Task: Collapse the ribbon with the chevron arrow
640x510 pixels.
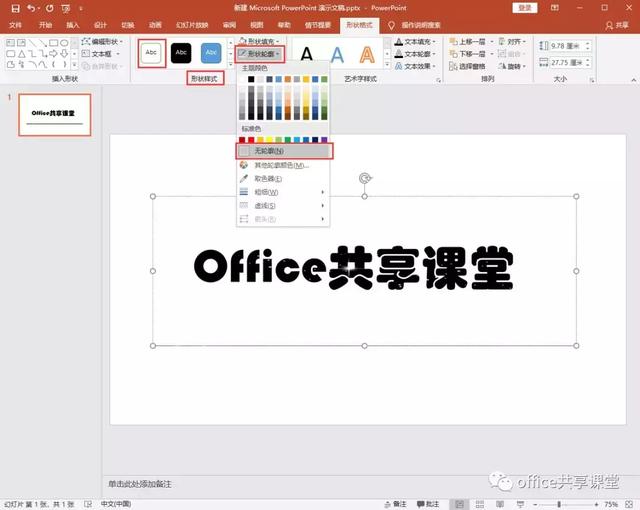Action: (633, 80)
